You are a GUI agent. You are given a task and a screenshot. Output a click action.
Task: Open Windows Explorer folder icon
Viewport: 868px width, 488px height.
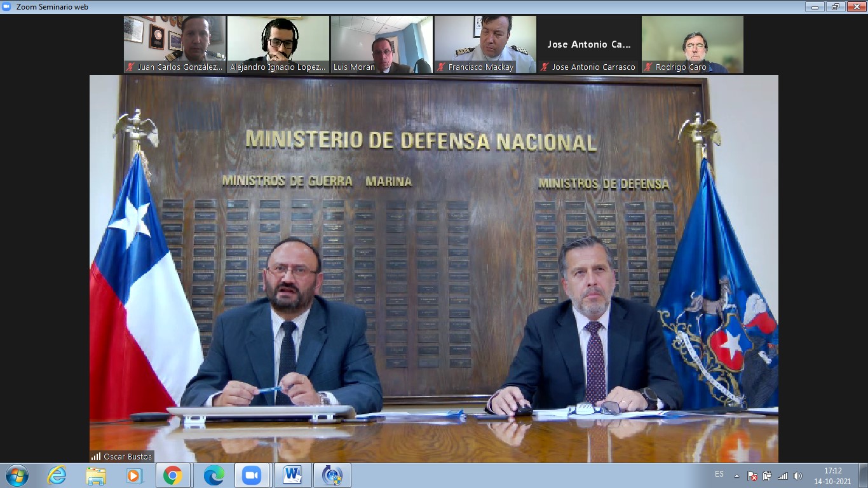pos(96,475)
